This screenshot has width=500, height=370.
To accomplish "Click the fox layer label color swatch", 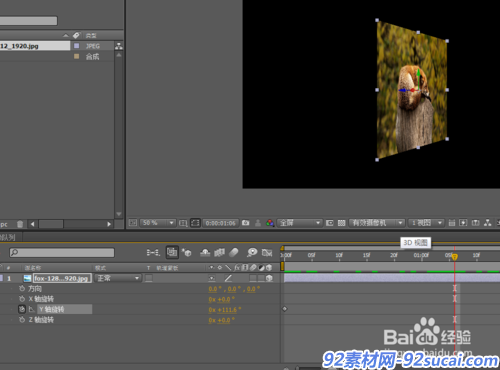I will point(2,278).
